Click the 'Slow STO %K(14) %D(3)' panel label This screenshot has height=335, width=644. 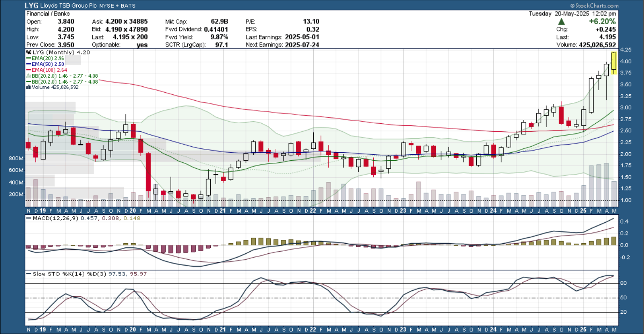click(69, 274)
